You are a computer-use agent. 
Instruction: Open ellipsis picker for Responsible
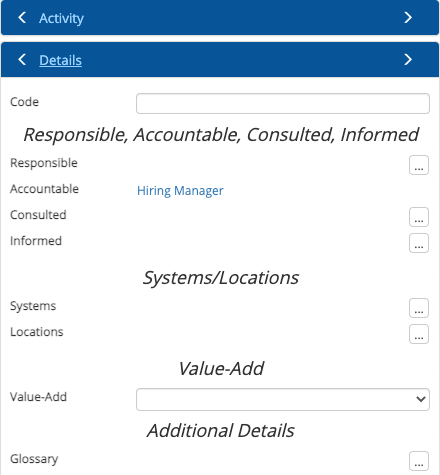pyautogui.click(x=419, y=165)
